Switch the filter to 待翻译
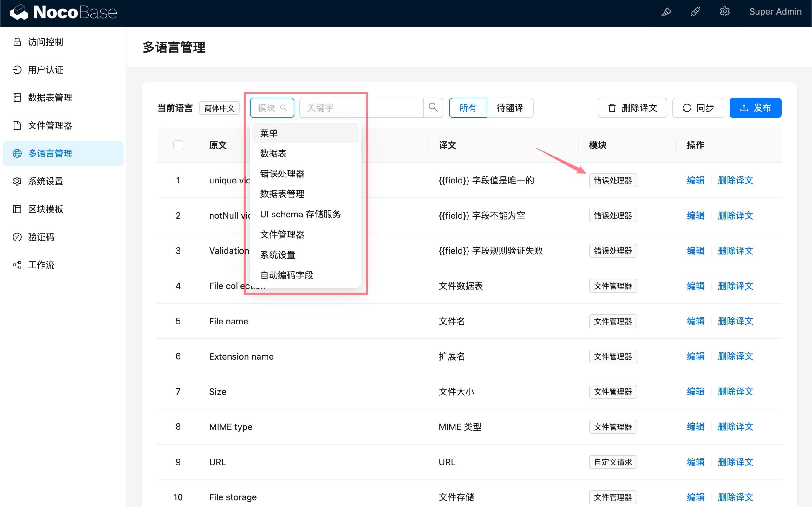 click(x=510, y=108)
